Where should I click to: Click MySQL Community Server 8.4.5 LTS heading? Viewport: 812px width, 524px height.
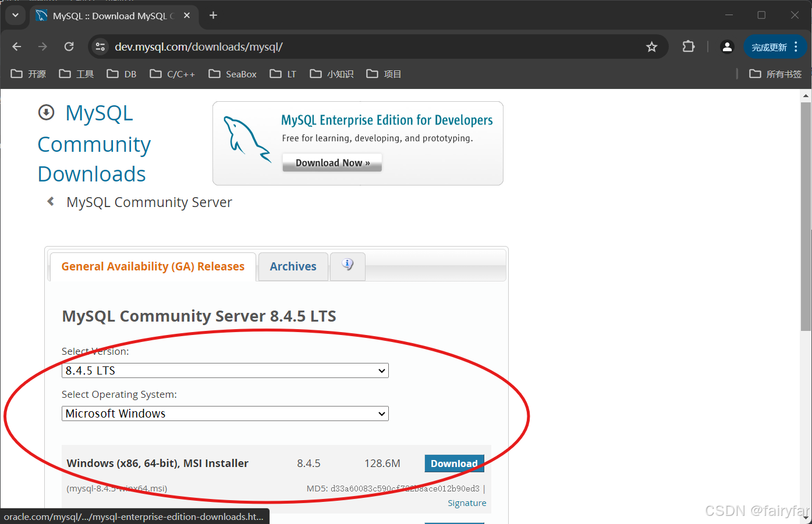pyautogui.click(x=199, y=316)
